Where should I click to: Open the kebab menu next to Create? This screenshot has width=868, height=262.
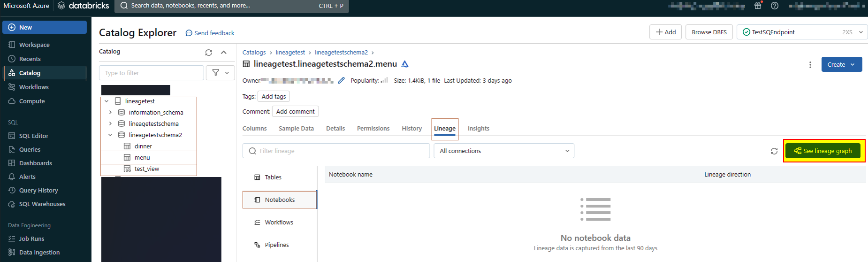pyautogui.click(x=810, y=65)
